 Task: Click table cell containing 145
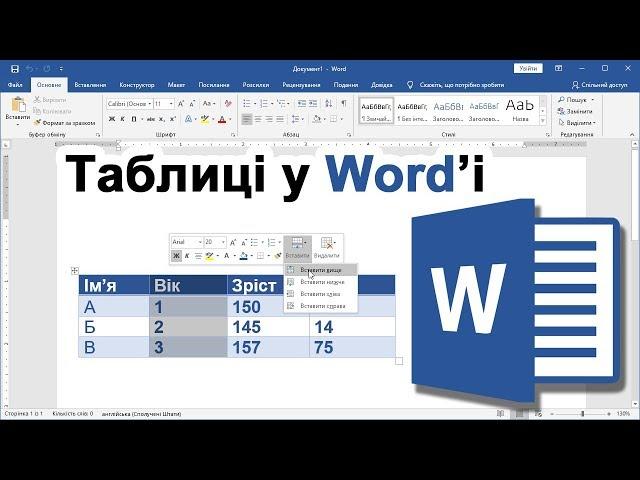(x=268, y=327)
